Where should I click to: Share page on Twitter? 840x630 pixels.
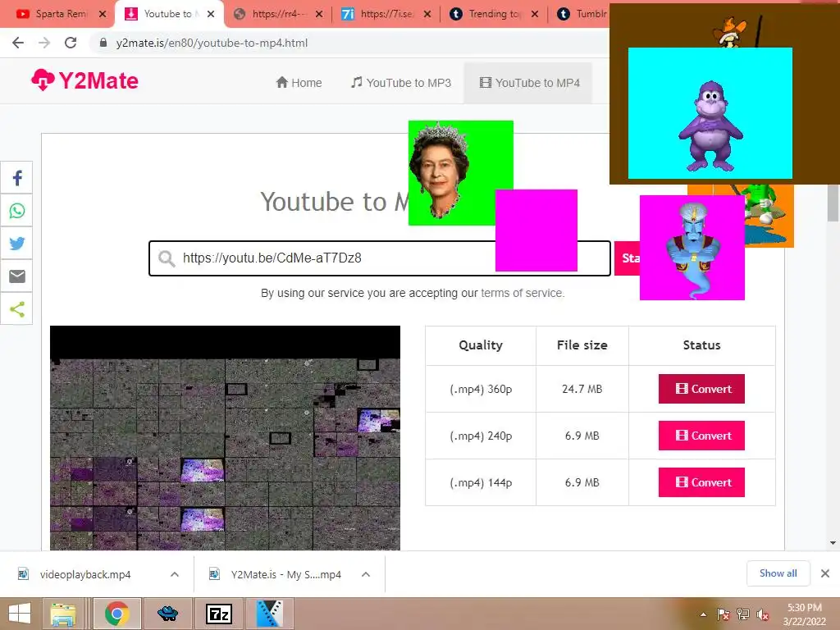[17, 243]
